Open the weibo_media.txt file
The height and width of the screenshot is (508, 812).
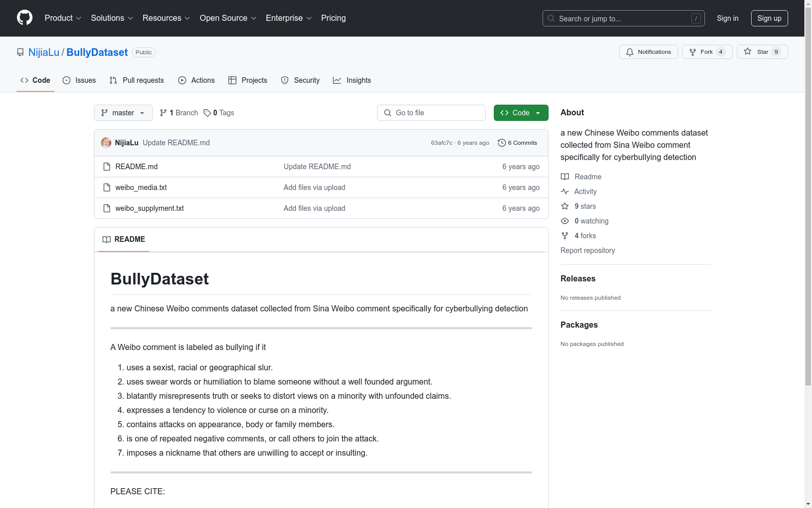(x=141, y=187)
